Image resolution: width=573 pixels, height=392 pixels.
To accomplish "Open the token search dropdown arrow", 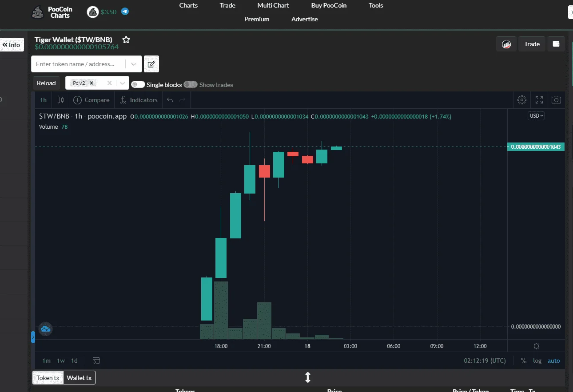I will click(x=134, y=64).
